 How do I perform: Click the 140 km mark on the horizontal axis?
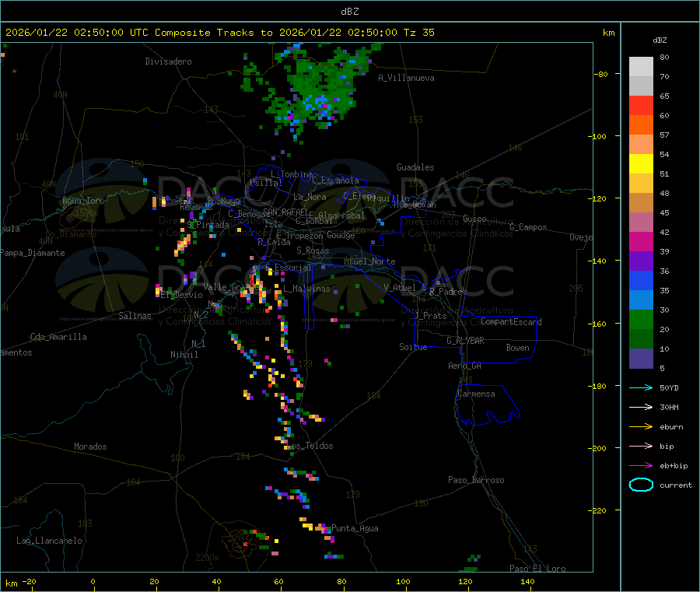pos(527,581)
